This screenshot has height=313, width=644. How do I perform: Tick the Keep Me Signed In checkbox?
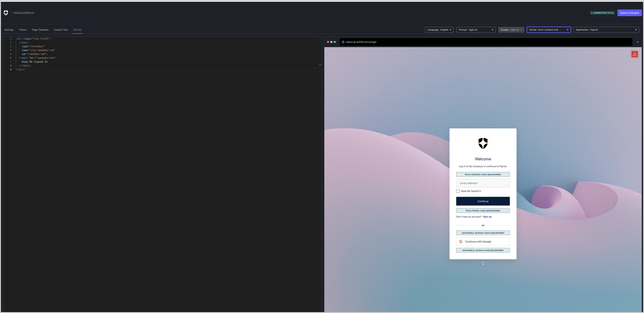coord(458,191)
